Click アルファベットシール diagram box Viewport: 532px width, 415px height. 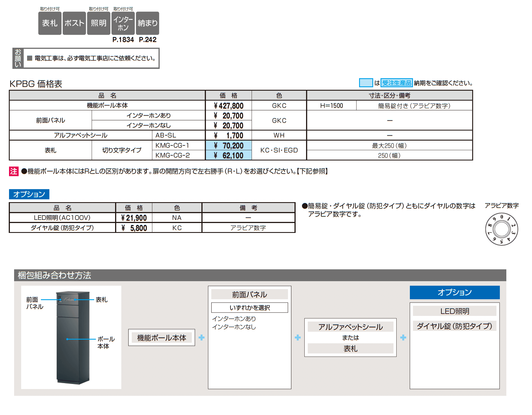[x=350, y=327]
